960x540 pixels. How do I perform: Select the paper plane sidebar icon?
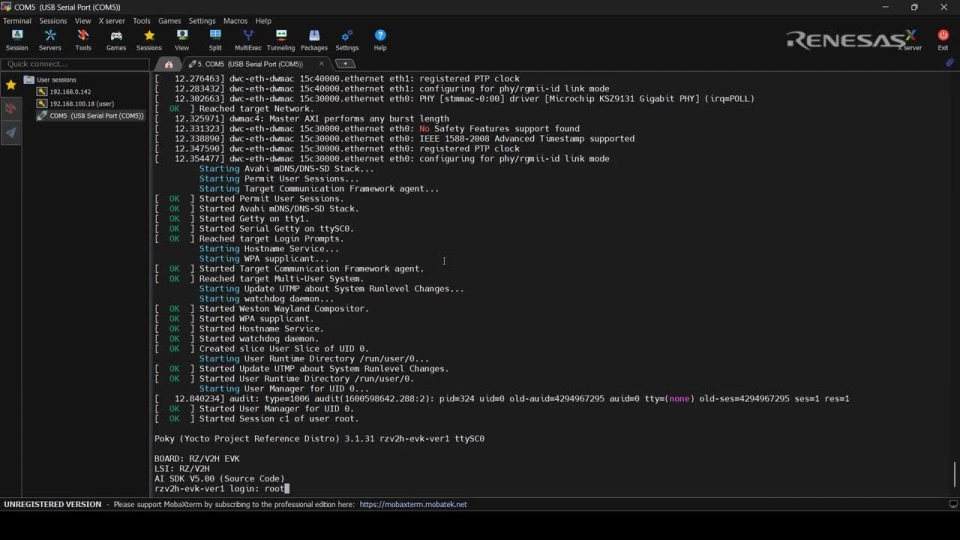(x=11, y=133)
